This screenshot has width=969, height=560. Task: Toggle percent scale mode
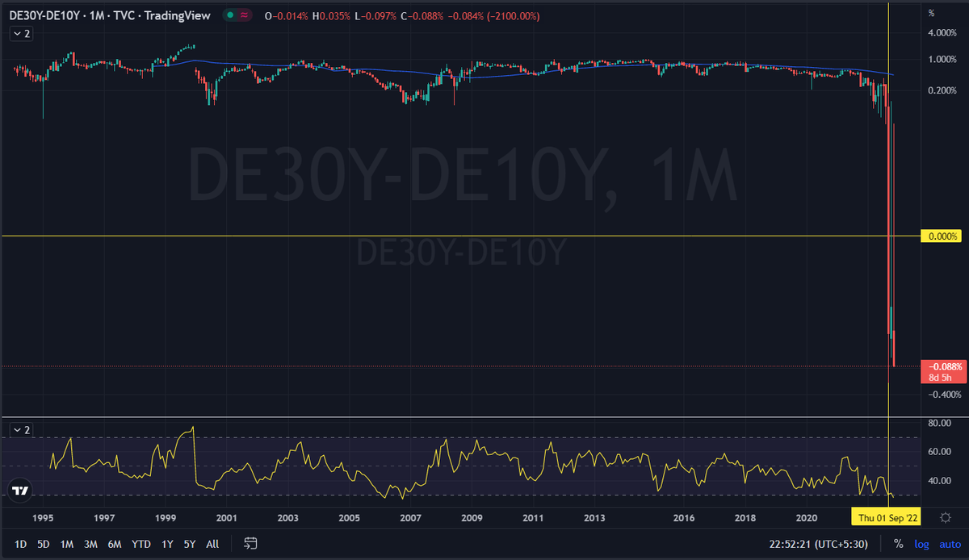pos(900,544)
